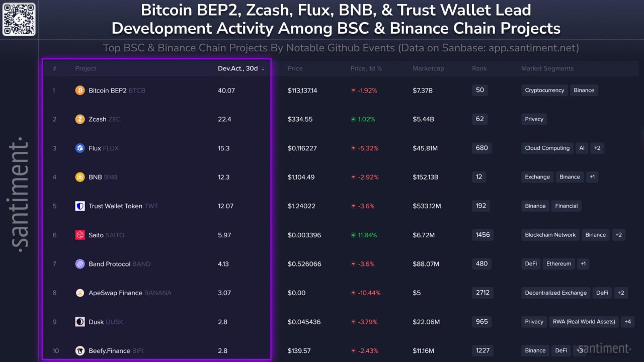Click the Dusk project icon
Screen dimensions: 644x362
pyautogui.click(x=80, y=322)
